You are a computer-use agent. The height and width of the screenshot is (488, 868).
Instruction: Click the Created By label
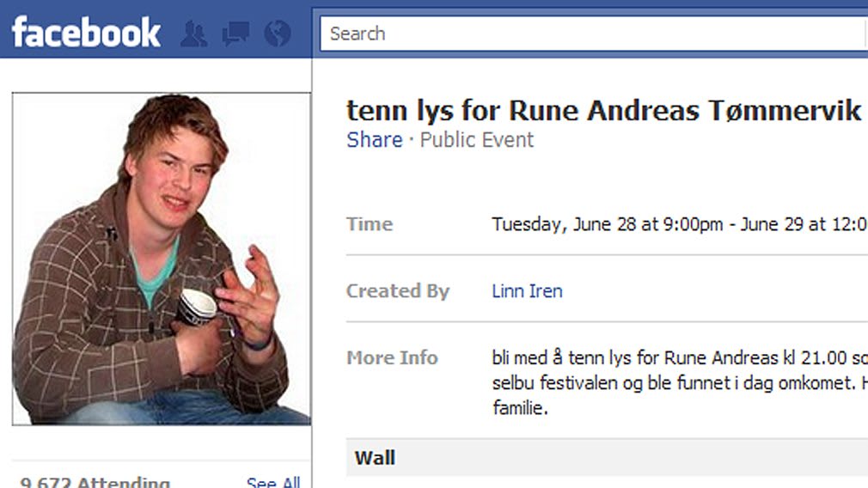[397, 291]
